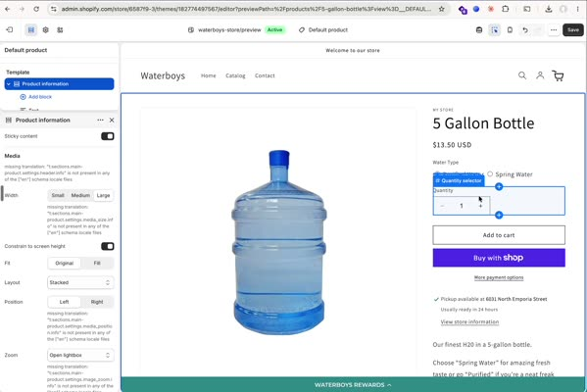Screen dimensions: 587x392
Task: Open the Catalog menu link
Action: (235, 75)
